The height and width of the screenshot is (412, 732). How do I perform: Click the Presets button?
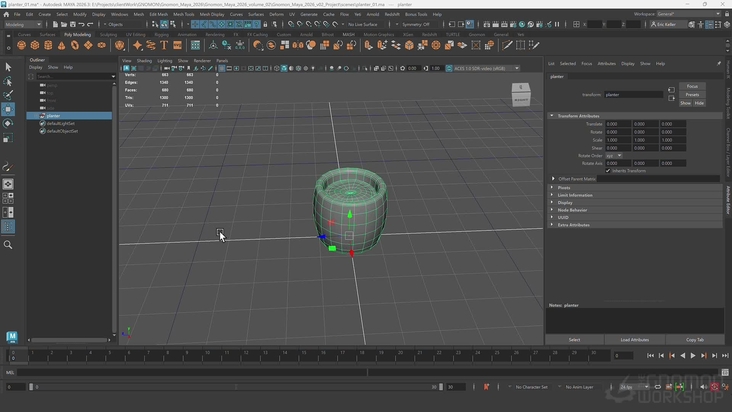(692, 94)
